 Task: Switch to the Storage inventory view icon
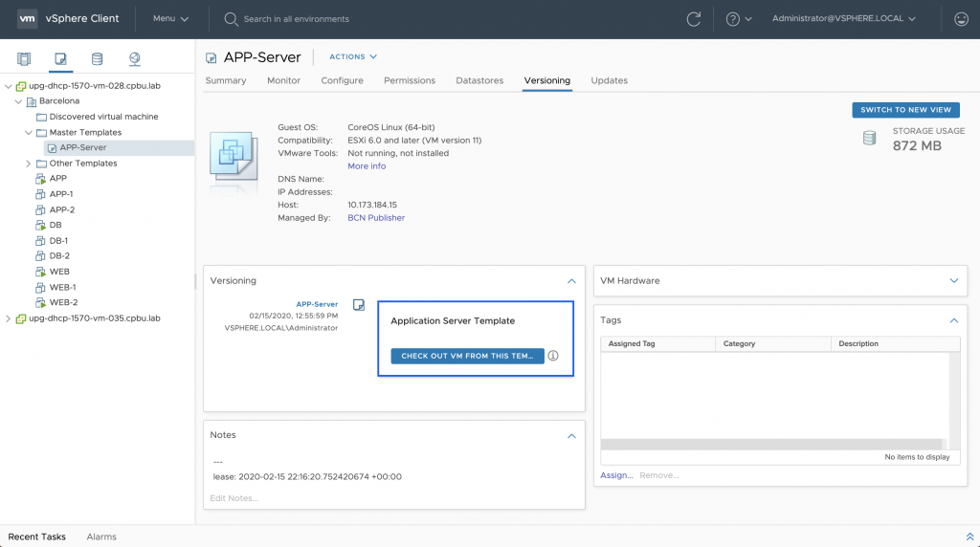pos(98,59)
